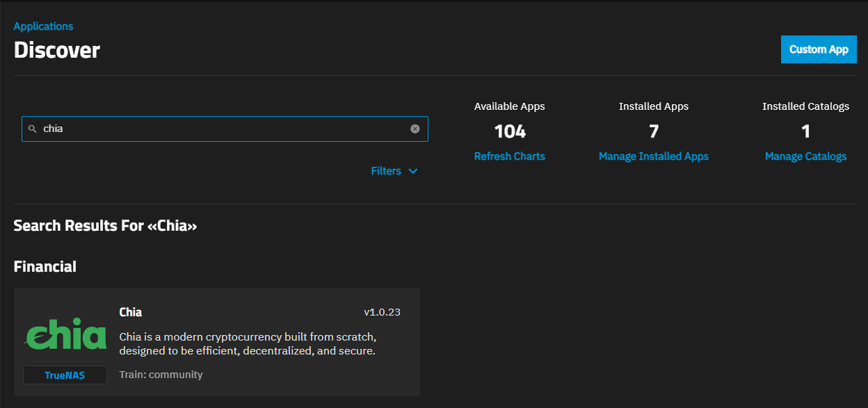Image resolution: width=868 pixels, height=408 pixels.
Task: Select the Chia app title
Action: tap(131, 312)
